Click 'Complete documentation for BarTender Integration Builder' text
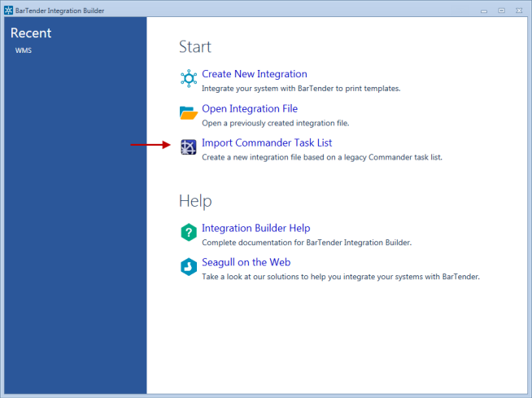The width and height of the screenshot is (532, 398). [307, 243]
